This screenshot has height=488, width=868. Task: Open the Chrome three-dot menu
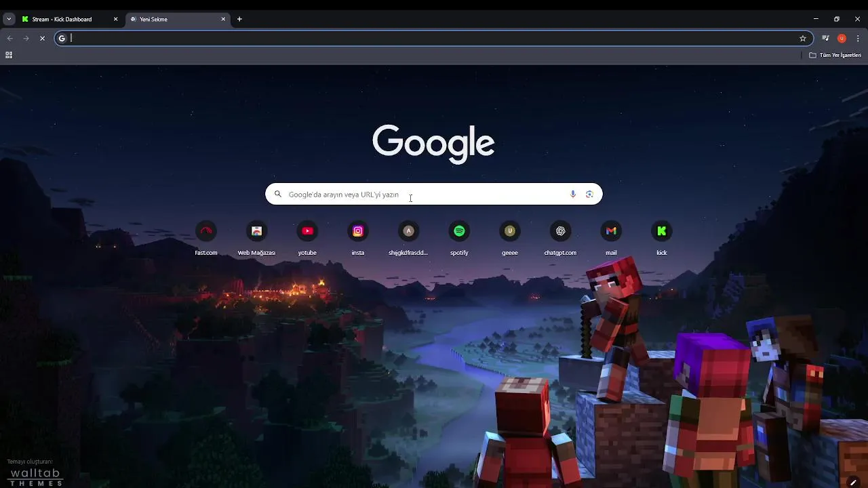click(858, 39)
